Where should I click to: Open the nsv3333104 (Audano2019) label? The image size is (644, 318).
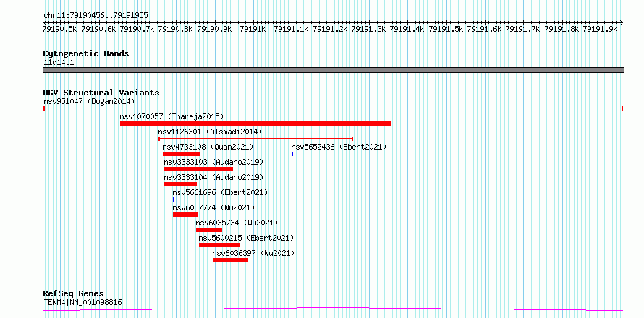(213, 177)
